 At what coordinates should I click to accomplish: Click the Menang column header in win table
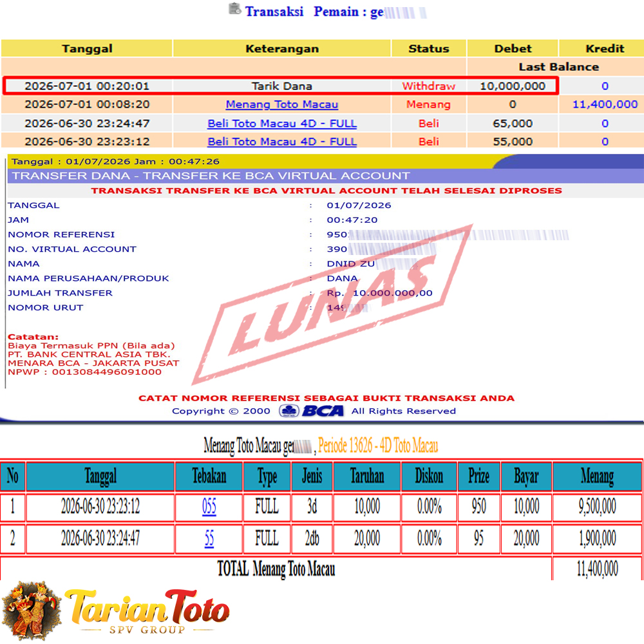coord(597,477)
